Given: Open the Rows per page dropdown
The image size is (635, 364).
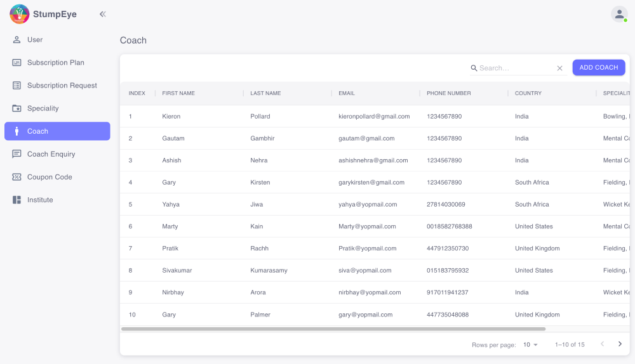Looking at the screenshot, I should click(530, 344).
